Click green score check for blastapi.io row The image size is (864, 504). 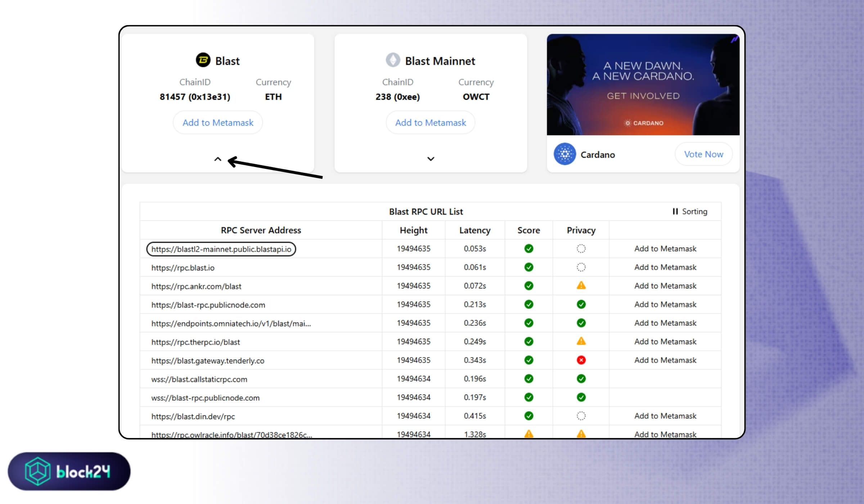tap(528, 248)
